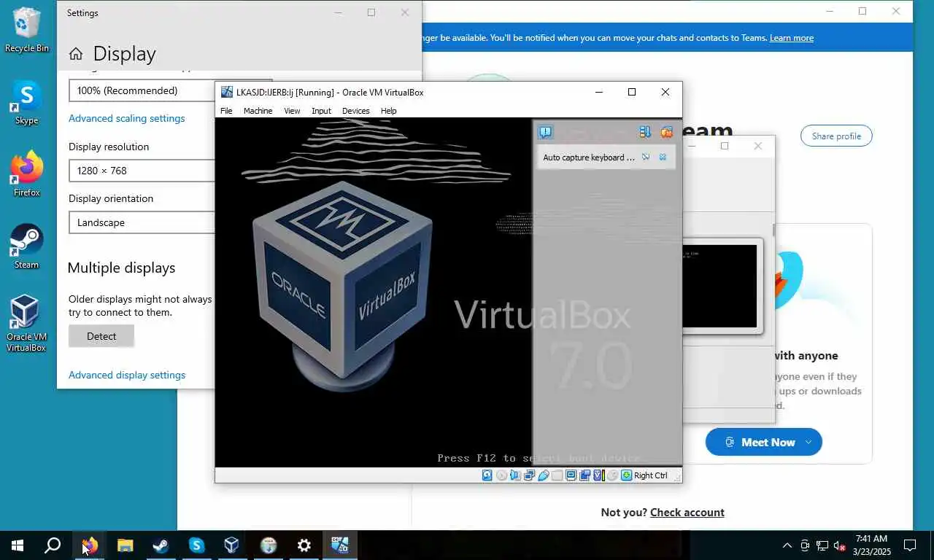Open the Devices menu in VirtualBox
Image resolution: width=934 pixels, height=560 pixels.
point(355,111)
